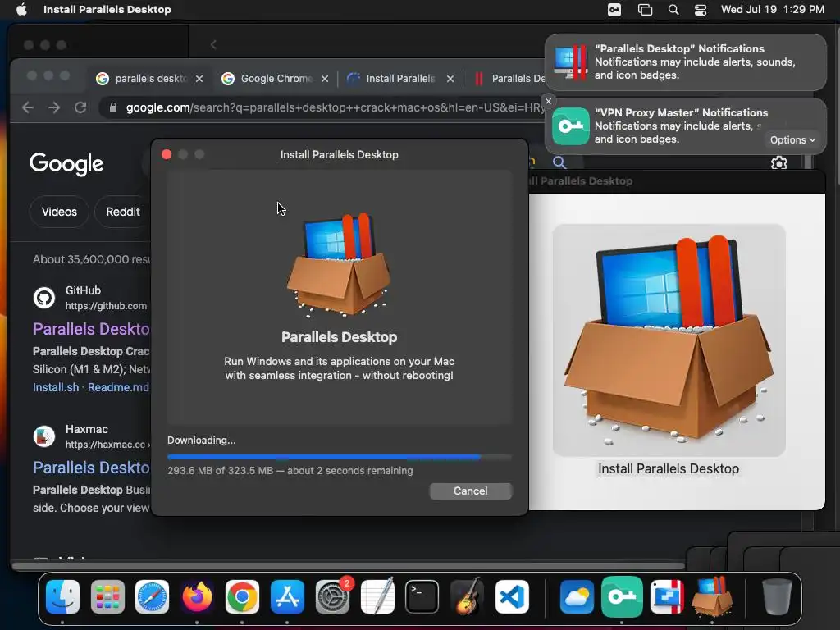Go back in Chrome
Image resolution: width=840 pixels, height=630 pixels.
(28, 107)
